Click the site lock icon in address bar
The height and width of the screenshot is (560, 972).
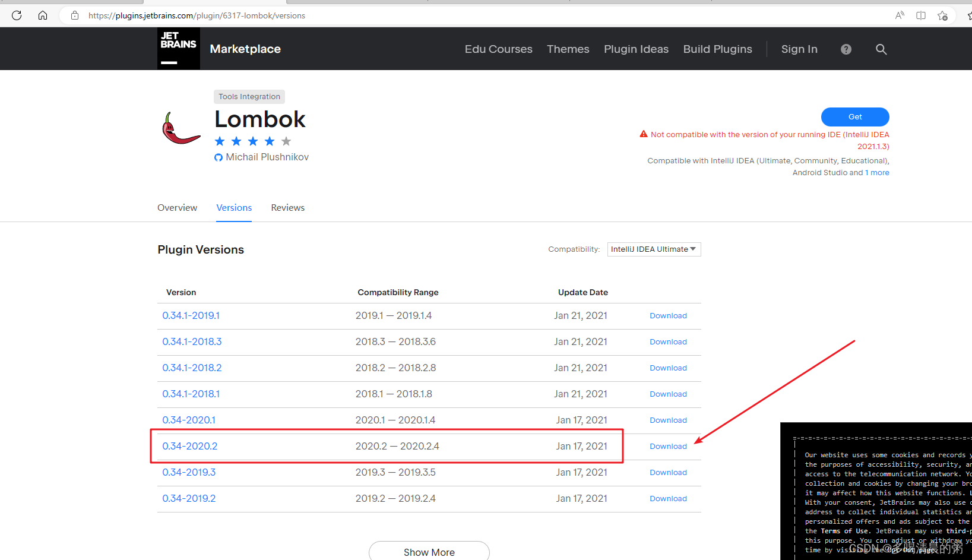tap(75, 15)
